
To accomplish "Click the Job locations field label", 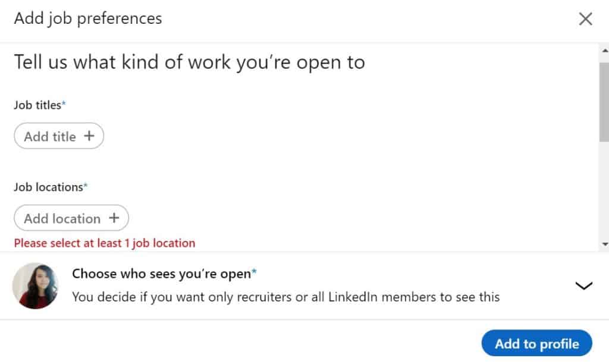I will click(49, 187).
